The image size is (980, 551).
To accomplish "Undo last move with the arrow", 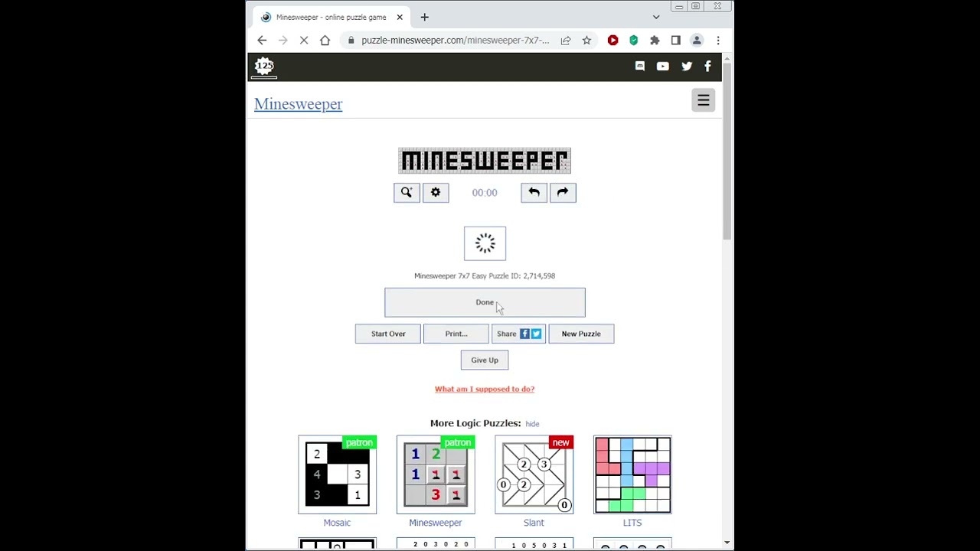I will click(x=534, y=193).
